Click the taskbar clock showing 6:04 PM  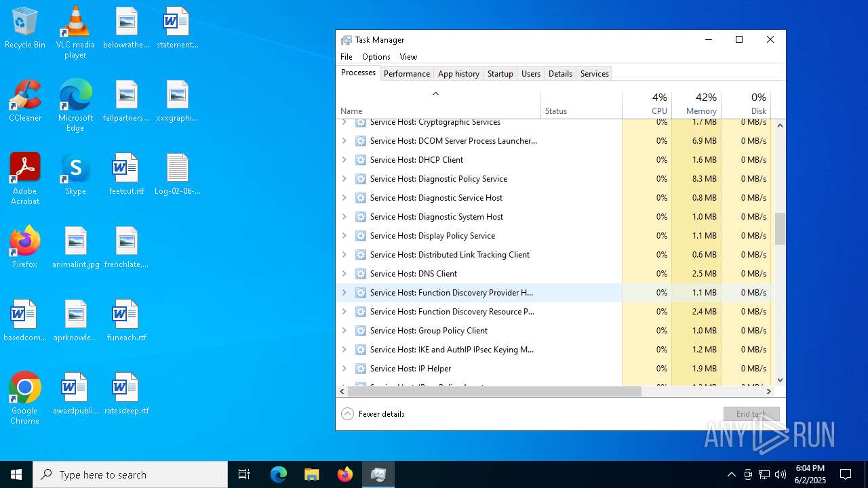point(810,474)
